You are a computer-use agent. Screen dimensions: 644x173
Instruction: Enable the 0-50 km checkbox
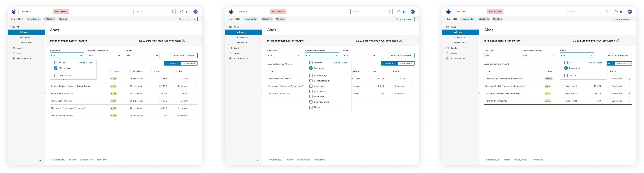pos(566,75)
